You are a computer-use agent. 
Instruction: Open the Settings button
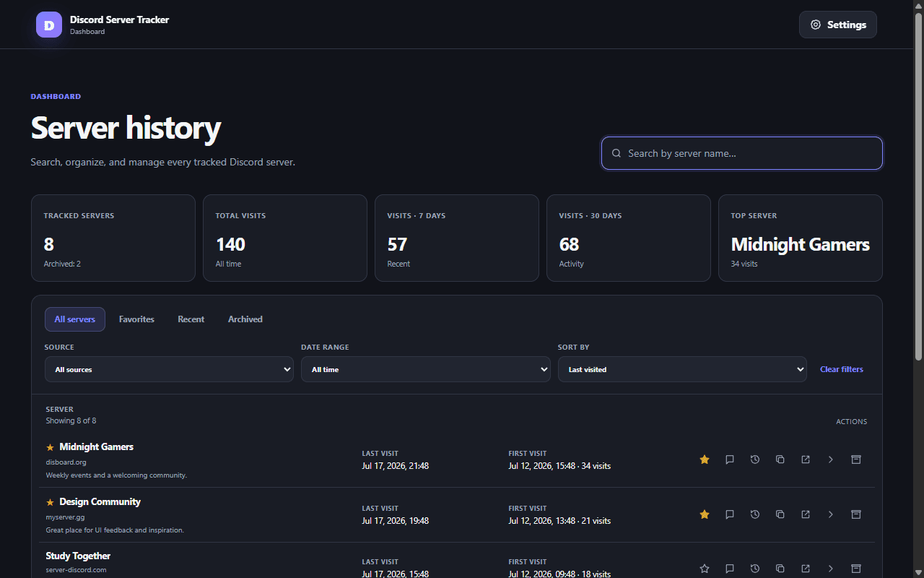pyautogui.click(x=838, y=25)
